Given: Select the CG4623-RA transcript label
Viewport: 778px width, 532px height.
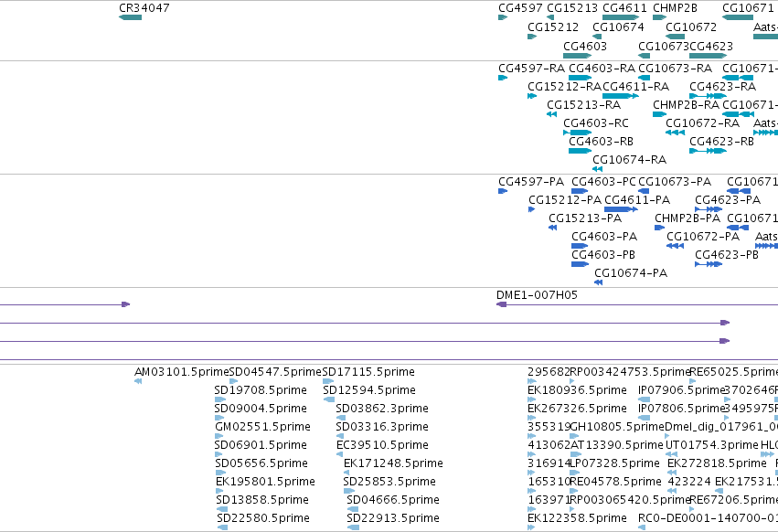Looking at the screenshot, I should pos(722,86).
